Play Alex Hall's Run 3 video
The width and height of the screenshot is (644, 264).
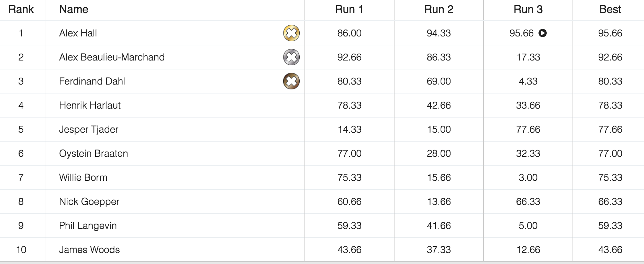[543, 33]
